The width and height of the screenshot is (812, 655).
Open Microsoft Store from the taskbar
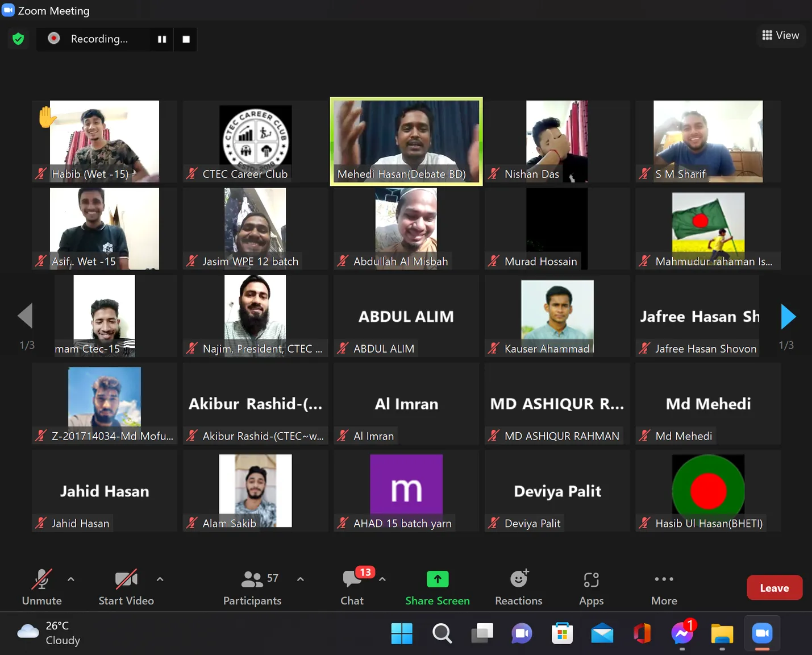coord(562,633)
